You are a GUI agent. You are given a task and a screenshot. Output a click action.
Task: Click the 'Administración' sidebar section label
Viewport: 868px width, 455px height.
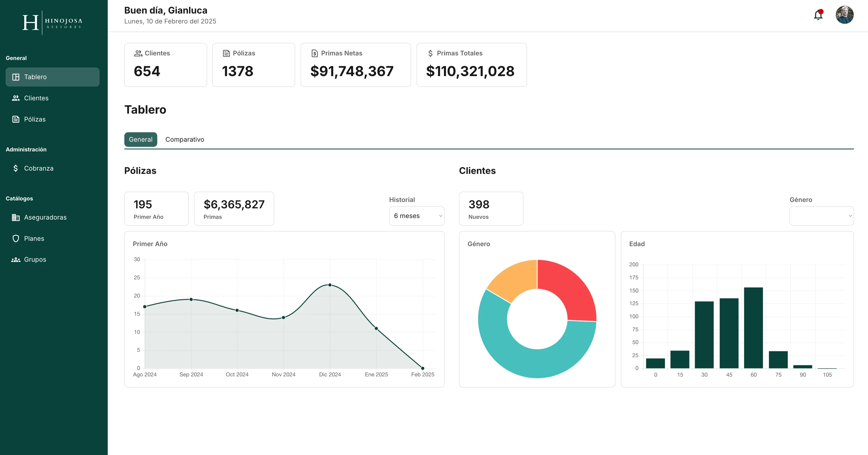pos(26,149)
